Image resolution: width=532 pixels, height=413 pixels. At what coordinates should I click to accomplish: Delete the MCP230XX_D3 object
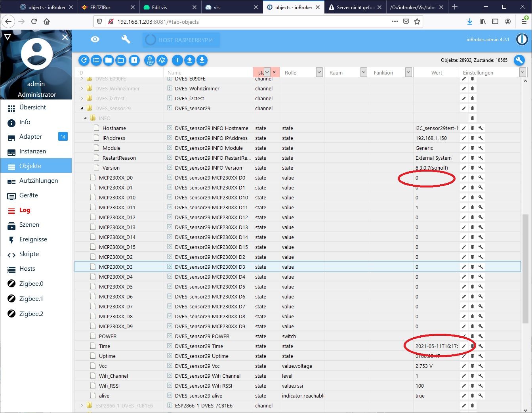[x=472, y=267]
